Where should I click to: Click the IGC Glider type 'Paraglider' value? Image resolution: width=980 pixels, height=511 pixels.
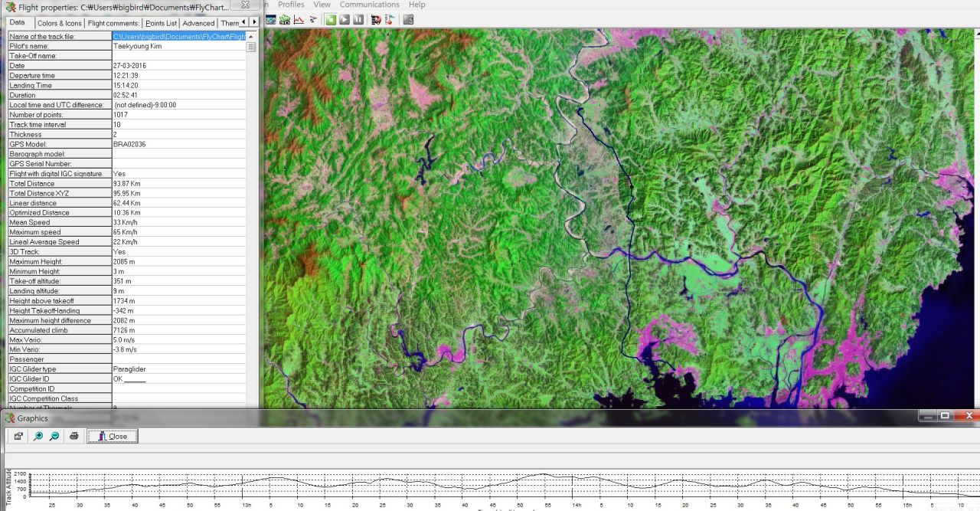tap(179, 369)
